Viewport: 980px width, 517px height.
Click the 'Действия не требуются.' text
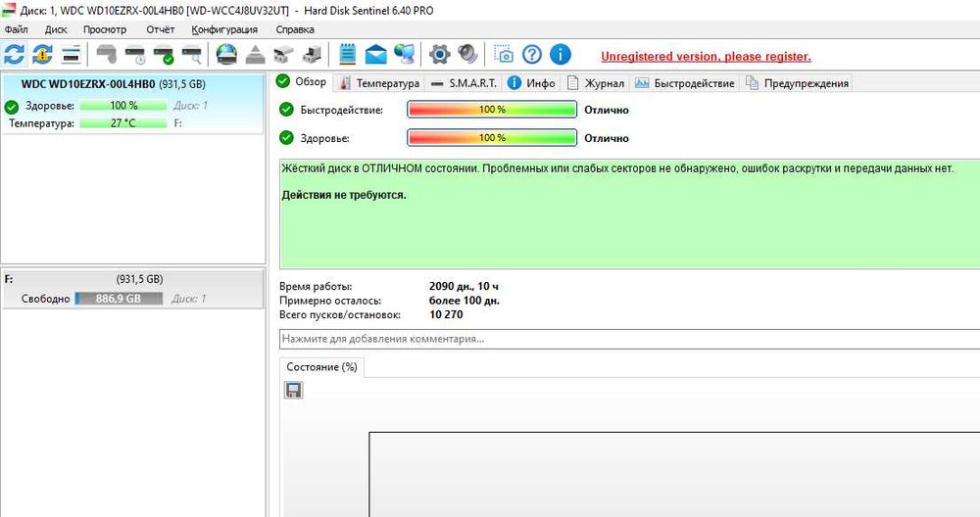[344, 195]
